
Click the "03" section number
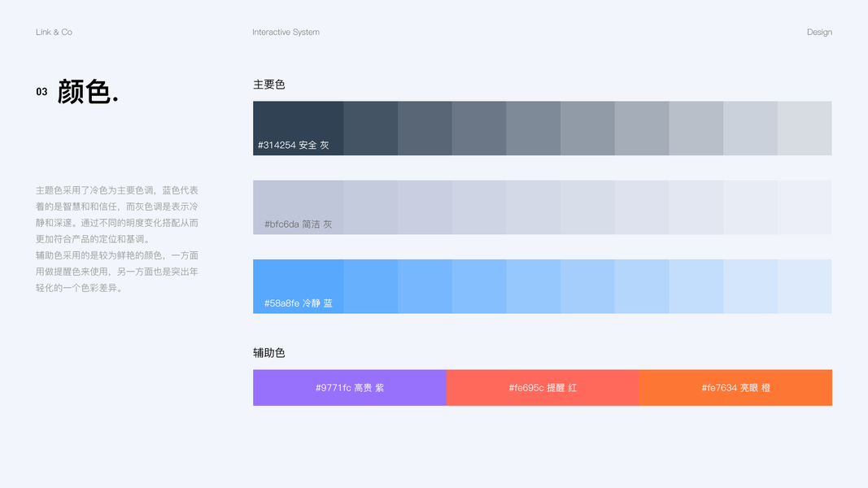(x=41, y=93)
